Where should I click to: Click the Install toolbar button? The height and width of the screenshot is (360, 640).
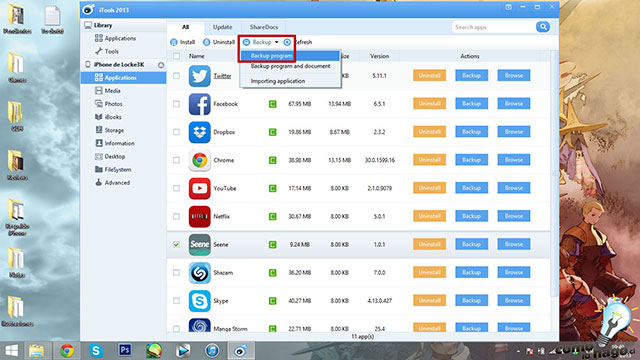pos(182,42)
